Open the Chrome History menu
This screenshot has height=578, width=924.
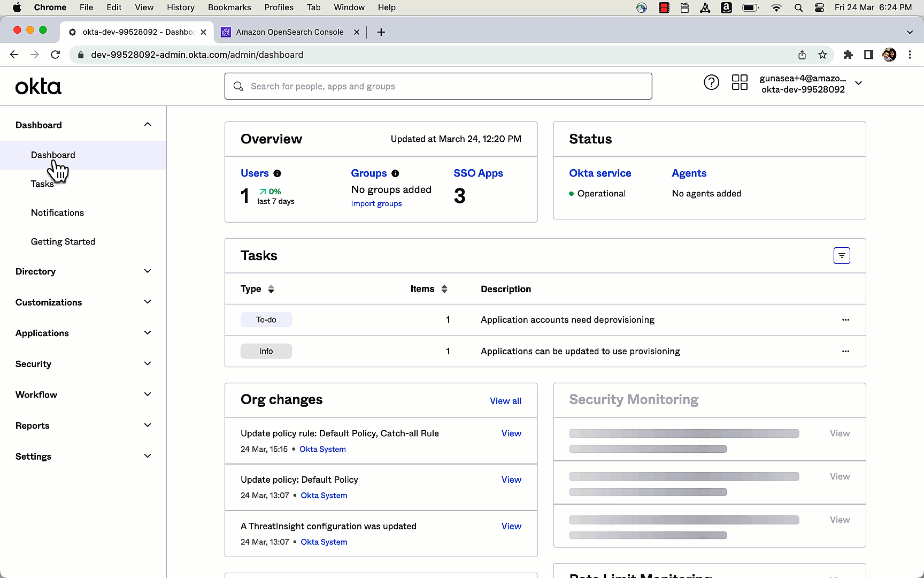tap(181, 7)
